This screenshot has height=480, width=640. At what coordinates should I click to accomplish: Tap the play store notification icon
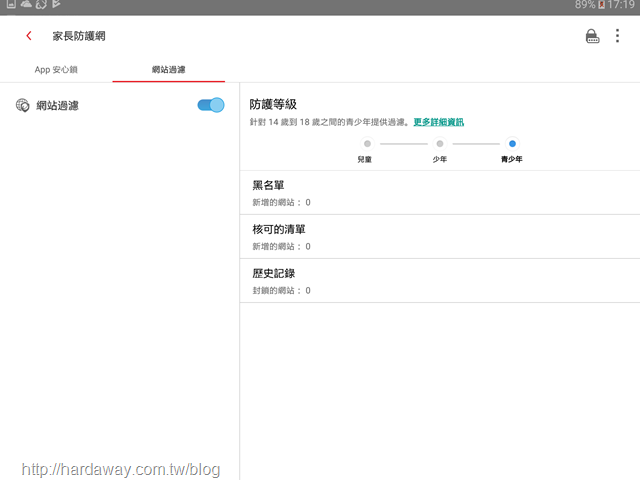click(x=56, y=4)
